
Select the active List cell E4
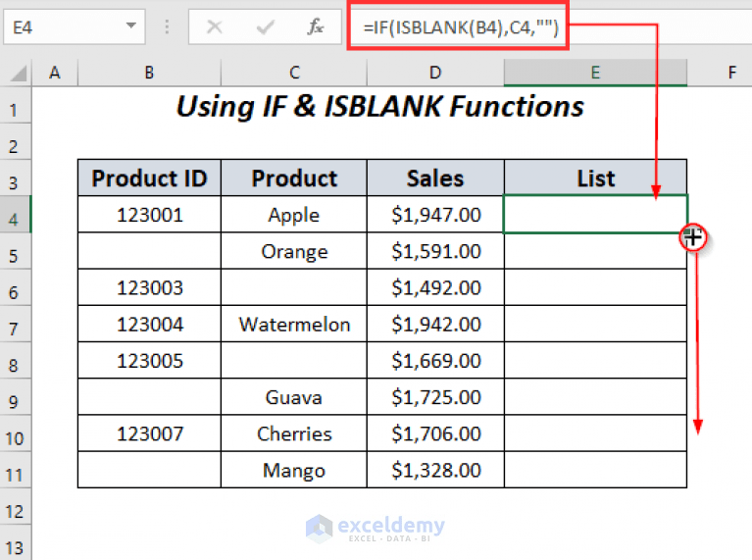(595, 214)
